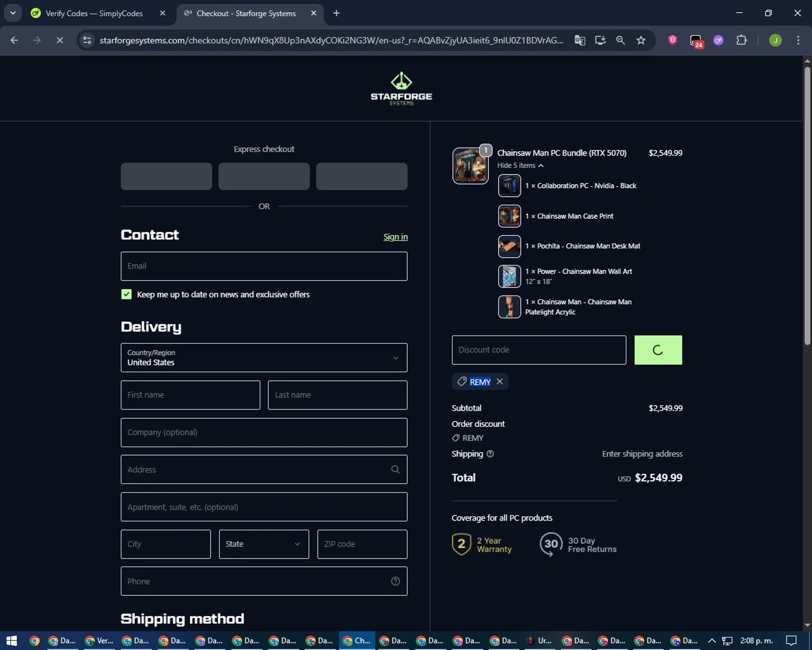
Task: Click the Chainsaw Man PC Bundle thumbnail
Action: tap(470, 166)
